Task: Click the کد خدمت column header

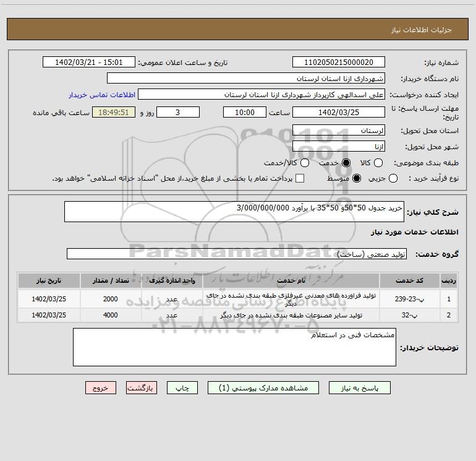Action: click(x=409, y=280)
